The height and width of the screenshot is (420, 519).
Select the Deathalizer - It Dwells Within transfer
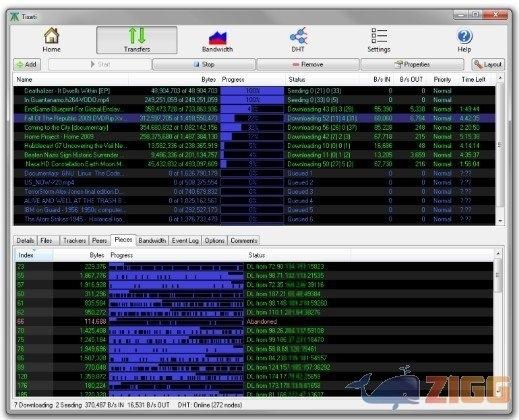tap(254, 91)
